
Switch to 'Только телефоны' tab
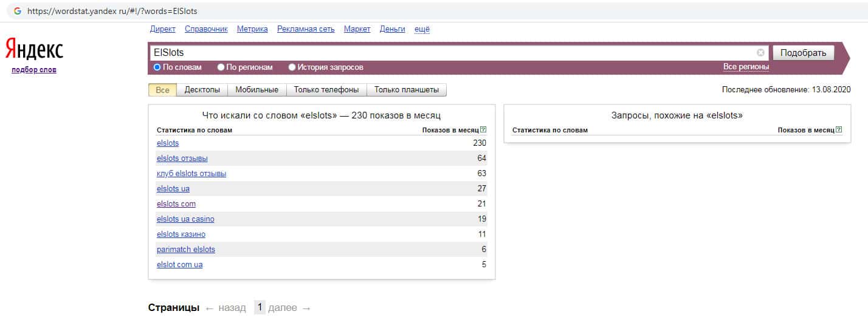(x=326, y=90)
